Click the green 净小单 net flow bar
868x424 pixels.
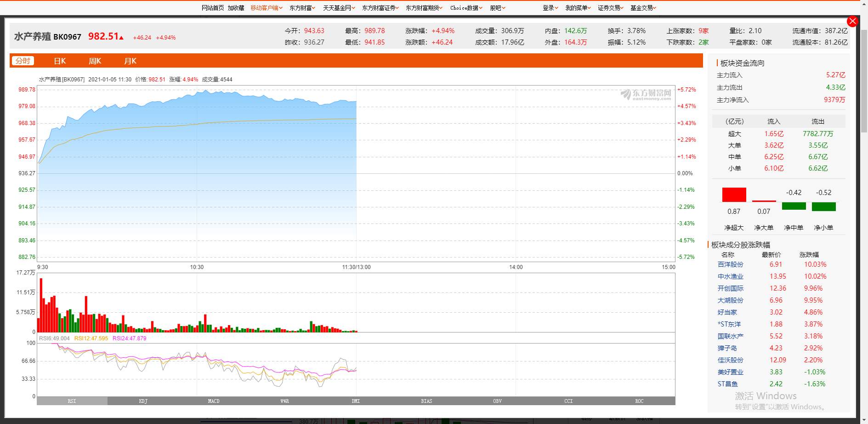tap(823, 206)
